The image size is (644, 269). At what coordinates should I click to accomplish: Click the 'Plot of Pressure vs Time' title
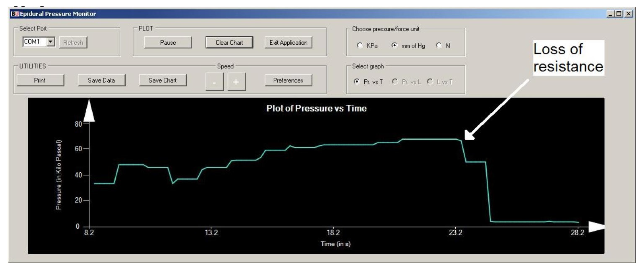click(x=316, y=108)
